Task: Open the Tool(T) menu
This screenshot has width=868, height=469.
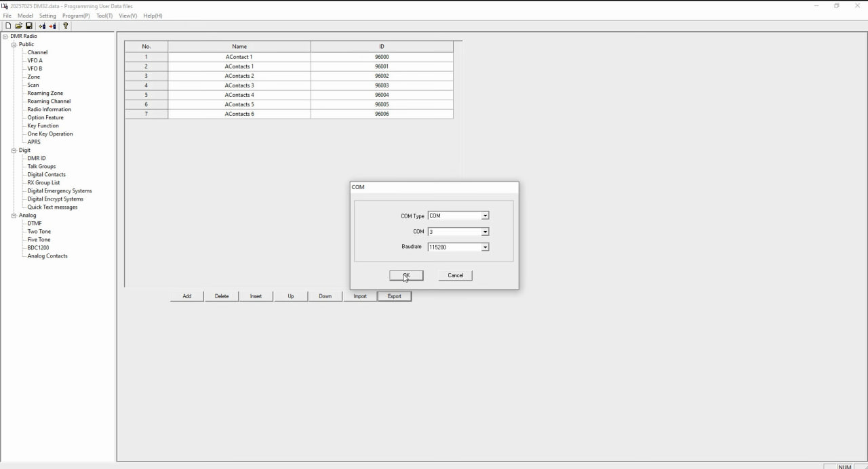Action: pos(104,16)
